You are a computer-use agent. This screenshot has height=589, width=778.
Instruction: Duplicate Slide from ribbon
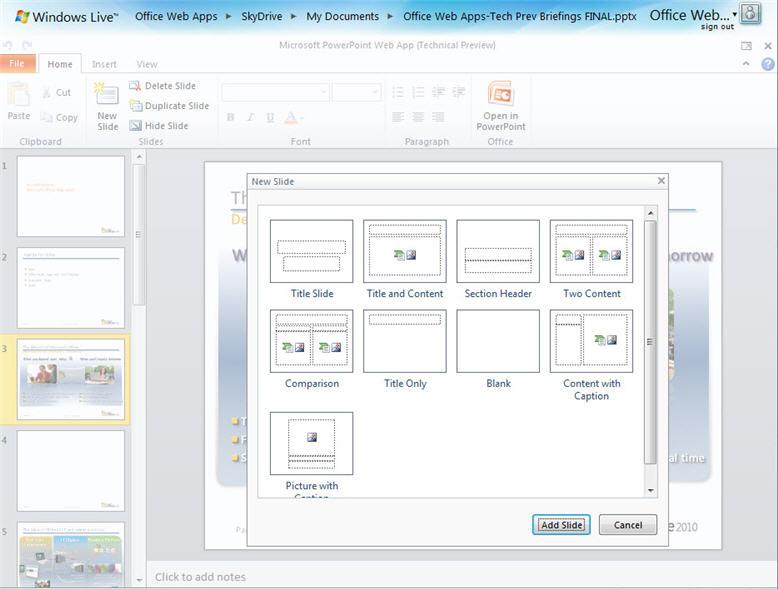(x=169, y=106)
